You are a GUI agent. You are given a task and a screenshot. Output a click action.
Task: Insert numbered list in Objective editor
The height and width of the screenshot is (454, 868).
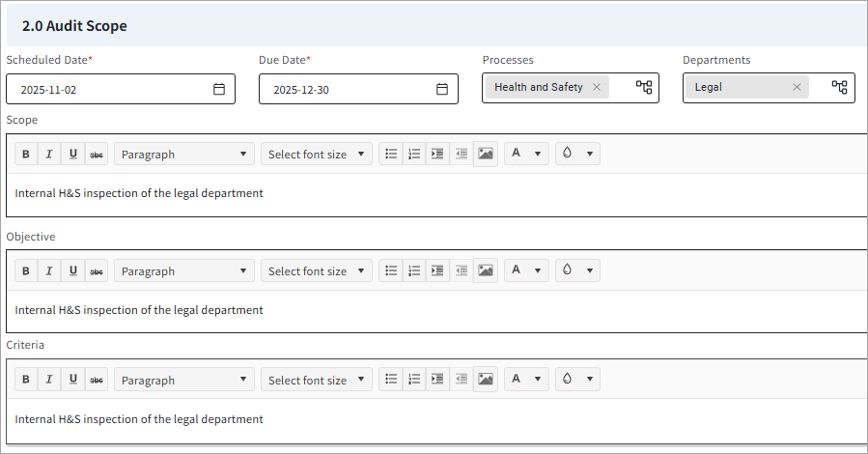tap(414, 270)
